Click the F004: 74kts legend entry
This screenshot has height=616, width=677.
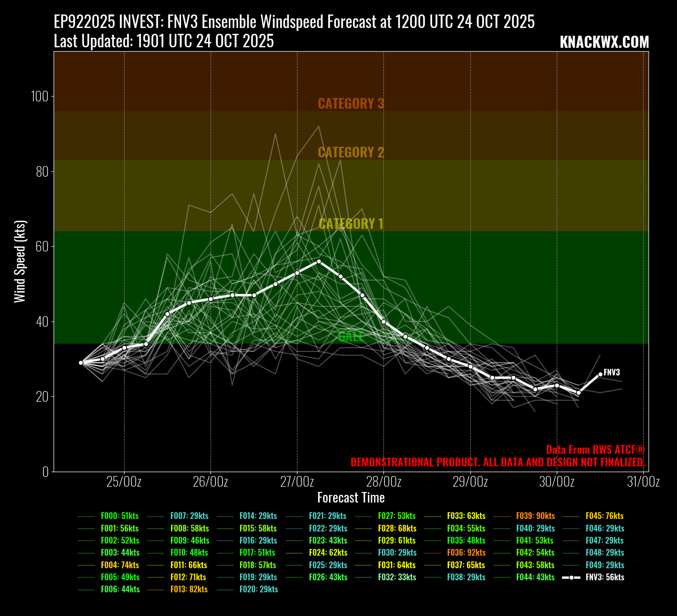[119, 565]
